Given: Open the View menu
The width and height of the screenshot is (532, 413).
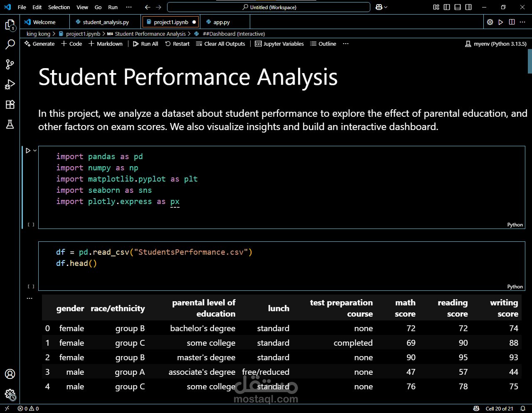Looking at the screenshot, I should pos(82,7).
